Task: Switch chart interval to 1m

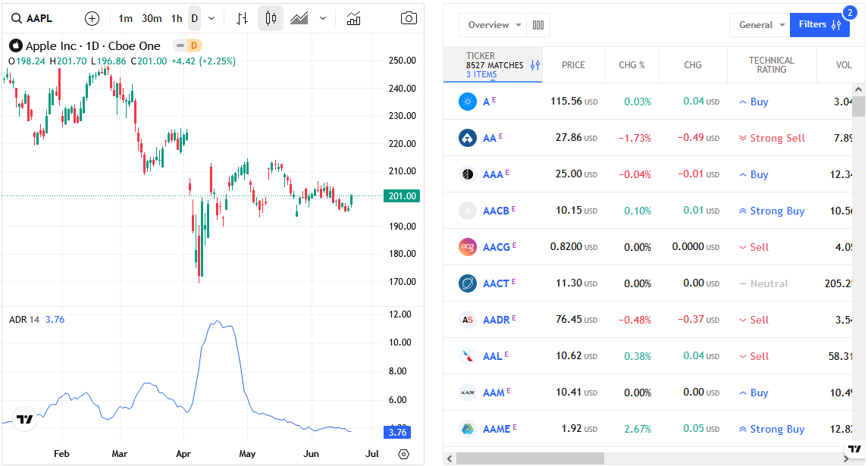Action: [x=126, y=18]
